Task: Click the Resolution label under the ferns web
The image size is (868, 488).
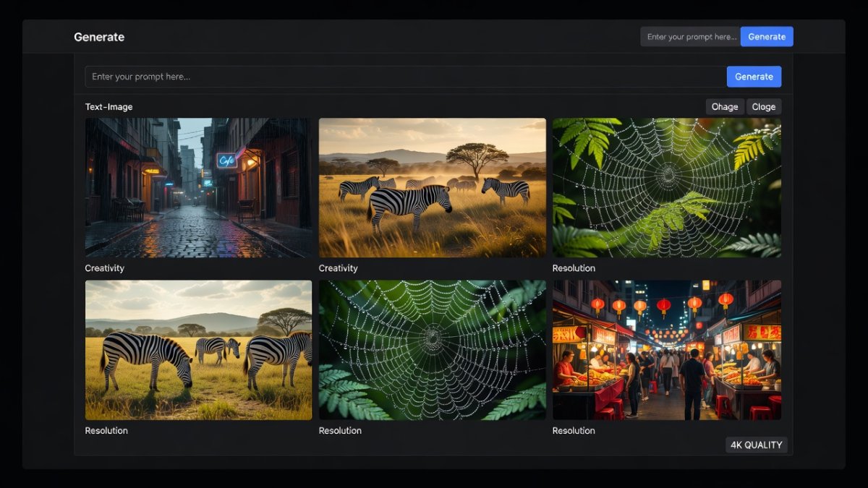Action: [574, 268]
